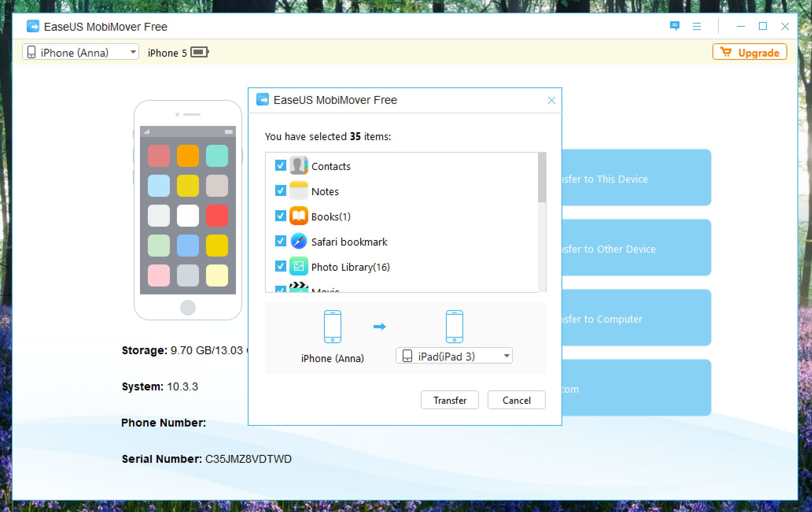
Task: Close the selected items dialog
Action: click(551, 100)
